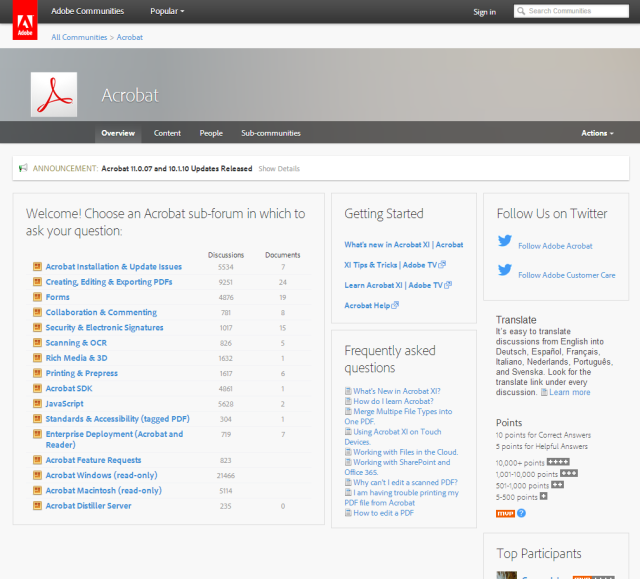Click forum icon beside Security & Electronic Signatures

37,327
